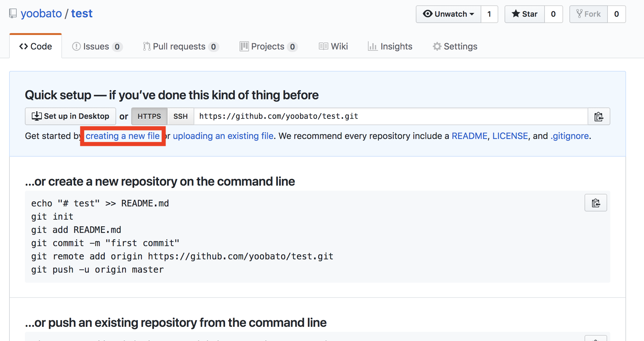Select the HTTPS protocol option
This screenshot has height=341, width=644.
(x=149, y=116)
